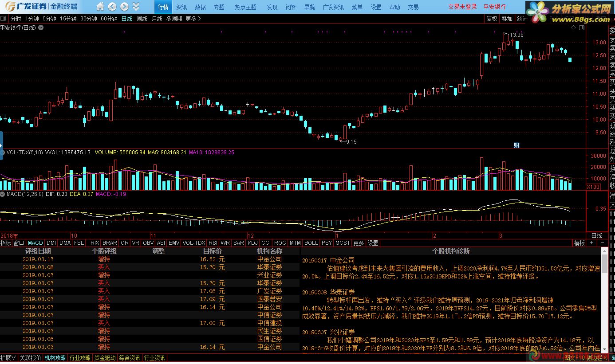
Task: Open the 菜单 menu
Action: (x=357, y=7)
